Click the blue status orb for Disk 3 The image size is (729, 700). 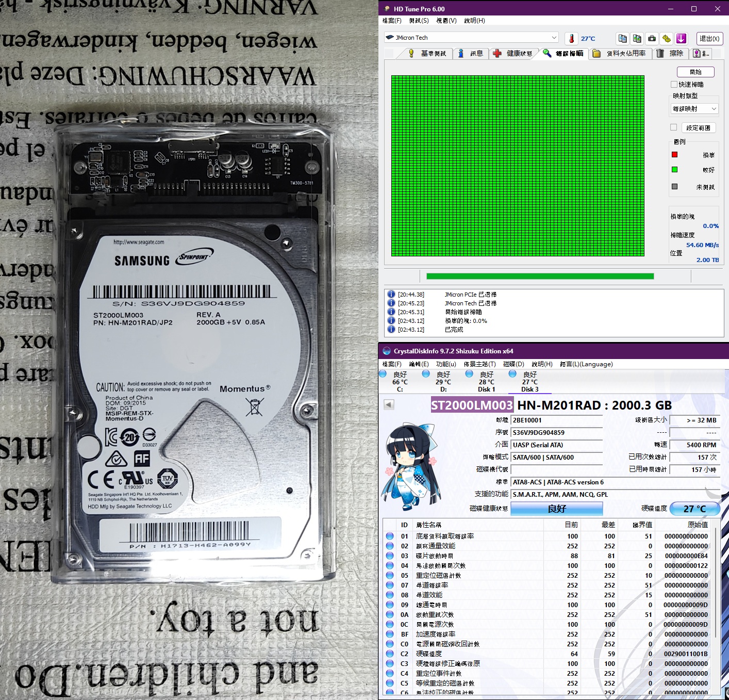coord(512,374)
